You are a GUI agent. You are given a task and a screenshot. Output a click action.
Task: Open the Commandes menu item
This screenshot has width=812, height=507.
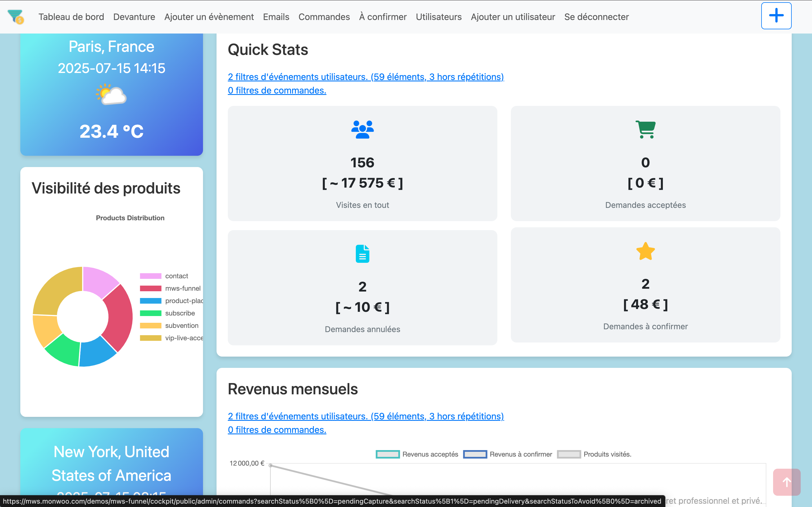[324, 17]
